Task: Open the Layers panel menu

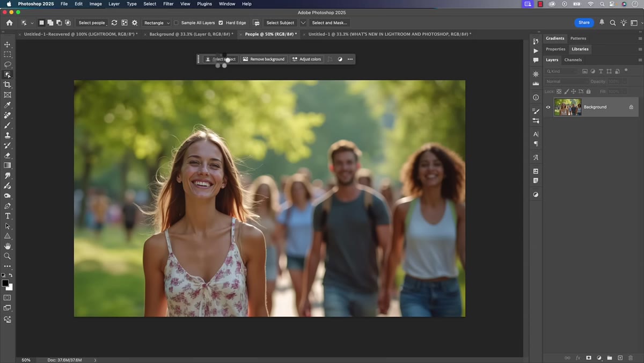Action: point(640,60)
